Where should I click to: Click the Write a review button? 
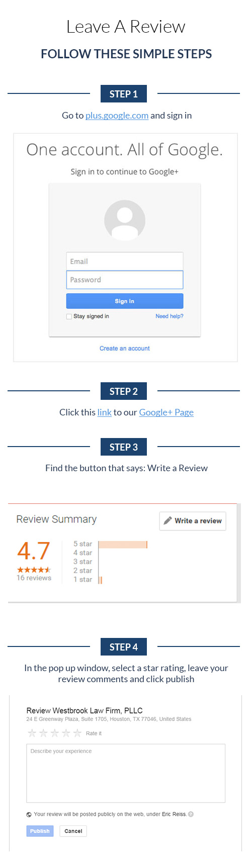[193, 521]
